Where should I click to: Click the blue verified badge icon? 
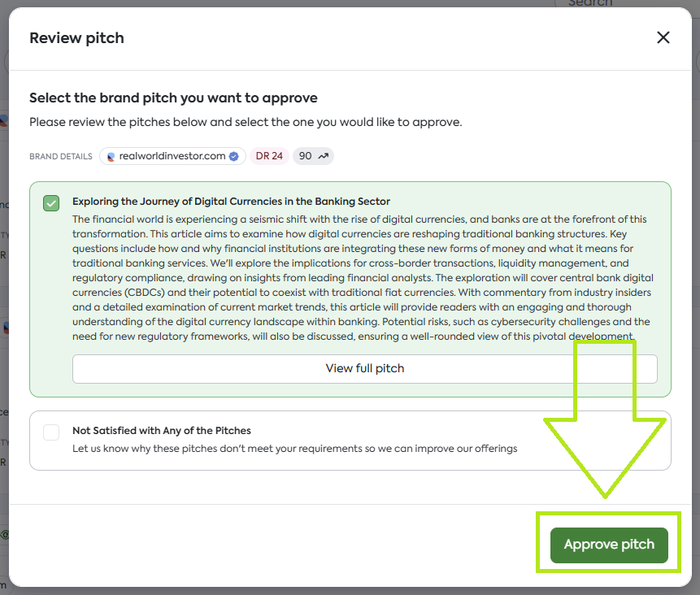(234, 156)
